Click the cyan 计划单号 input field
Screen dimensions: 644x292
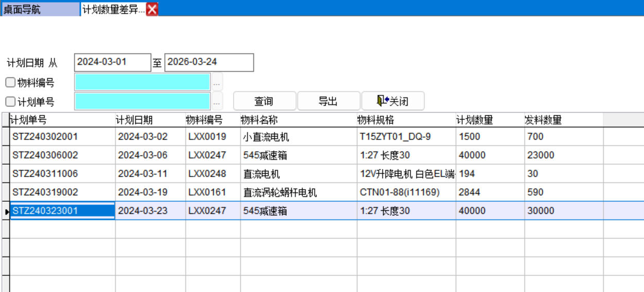[x=142, y=101]
